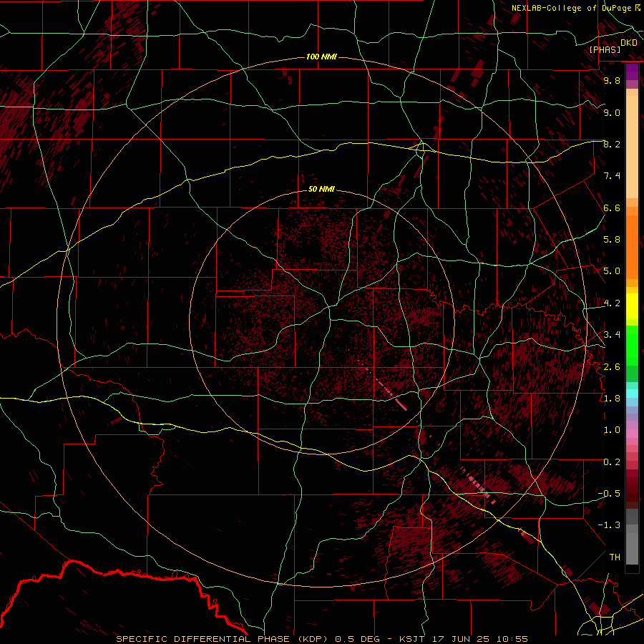
Task: Pick the bright yellow color bar segment
Action: (x=632, y=306)
